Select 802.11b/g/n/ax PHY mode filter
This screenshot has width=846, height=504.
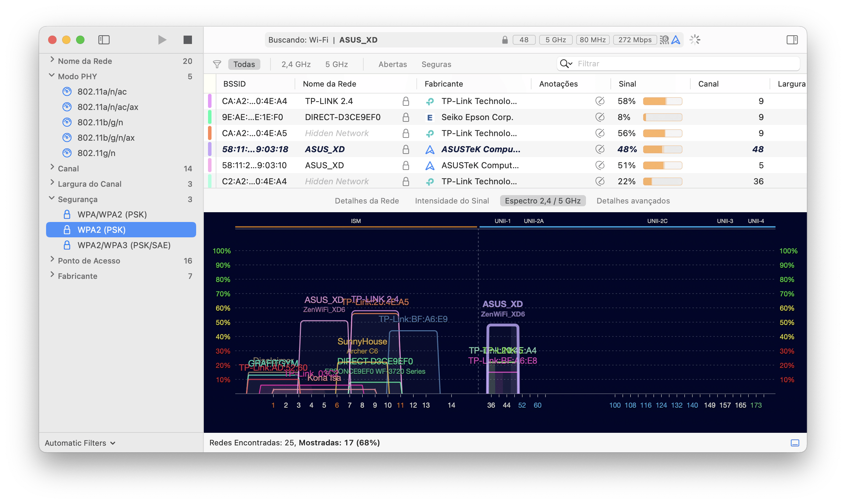tap(121, 138)
